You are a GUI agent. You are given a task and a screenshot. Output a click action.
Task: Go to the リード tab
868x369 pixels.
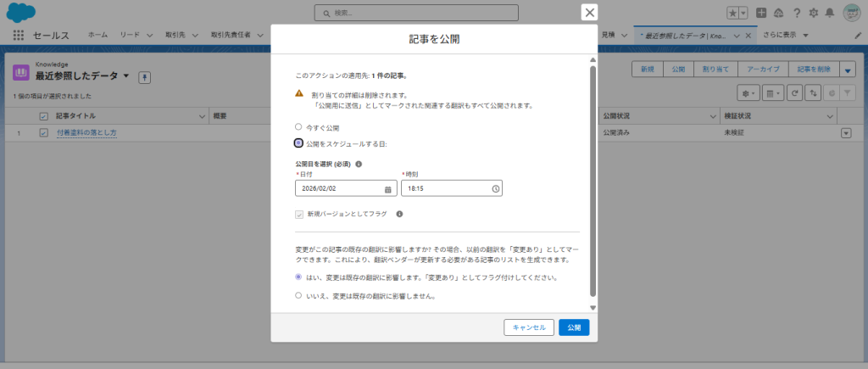click(130, 35)
